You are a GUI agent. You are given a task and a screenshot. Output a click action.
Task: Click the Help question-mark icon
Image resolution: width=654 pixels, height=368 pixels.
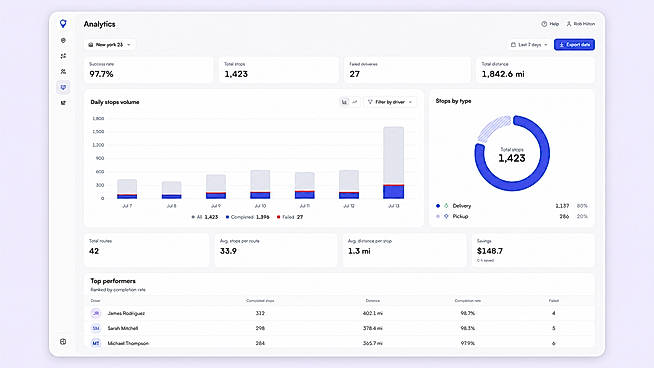tap(544, 24)
